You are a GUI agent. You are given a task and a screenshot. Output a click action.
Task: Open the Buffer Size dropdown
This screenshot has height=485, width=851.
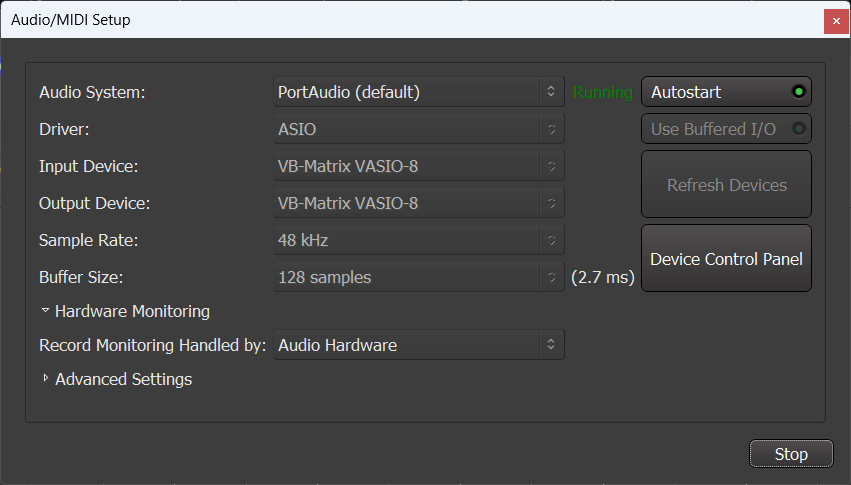click(418, 277)
